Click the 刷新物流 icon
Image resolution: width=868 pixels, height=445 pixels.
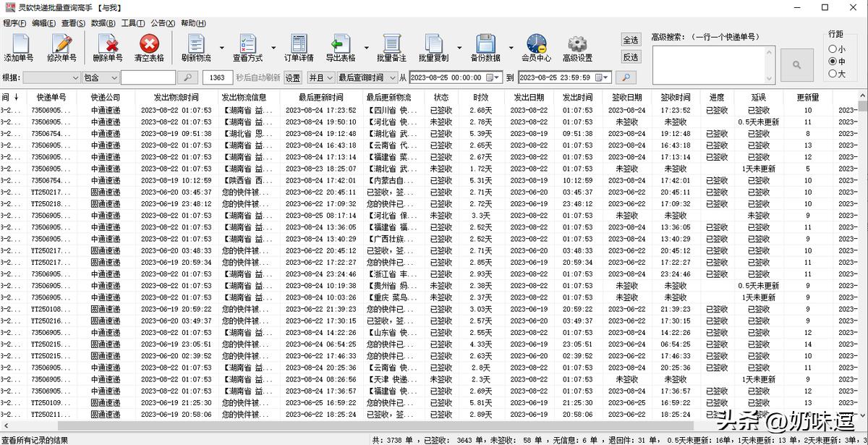[x=196, y=48]
